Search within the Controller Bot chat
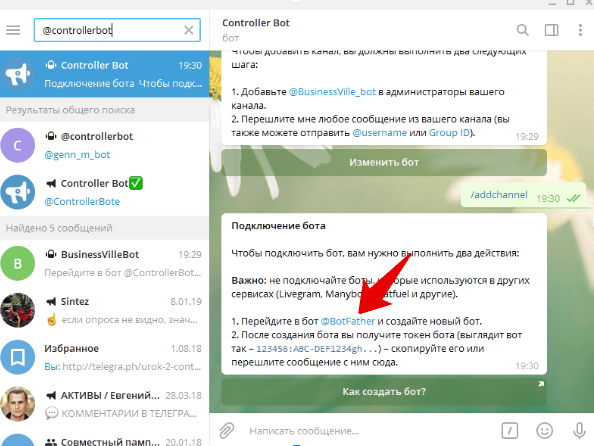 522,30
